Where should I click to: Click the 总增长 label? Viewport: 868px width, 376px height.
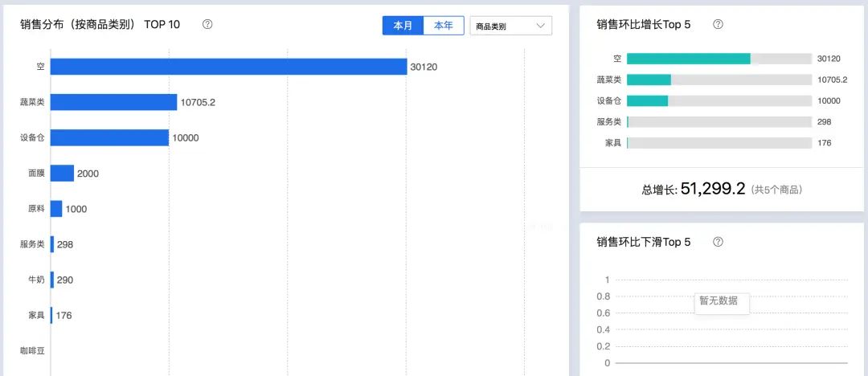coord(659,190)
